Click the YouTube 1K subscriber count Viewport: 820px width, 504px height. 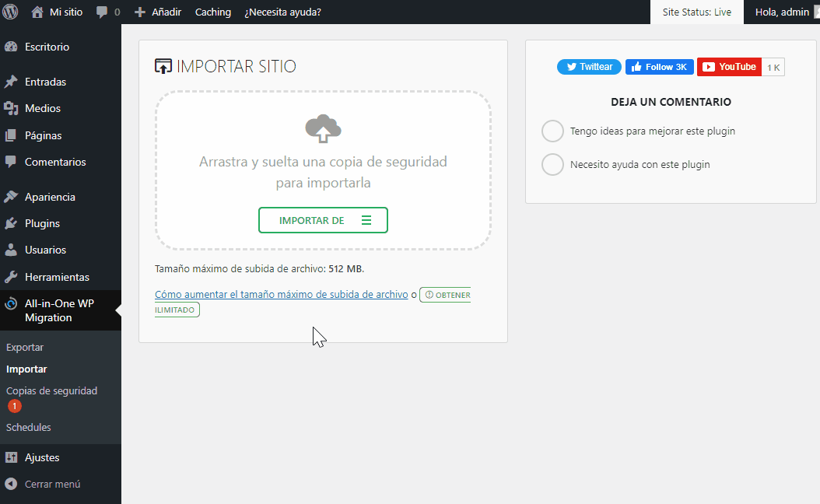pyautogui.click(x=773, y=67)
